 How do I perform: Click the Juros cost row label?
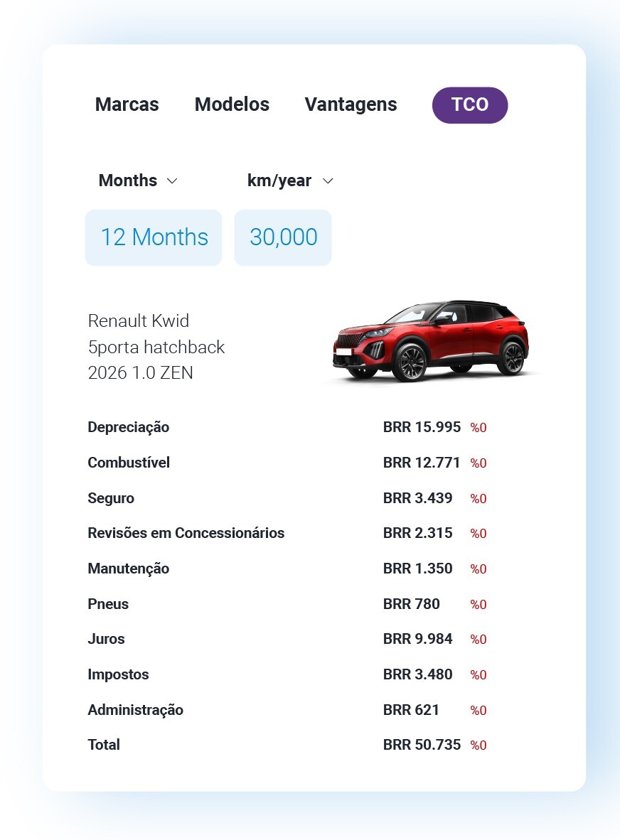[106, 639]
